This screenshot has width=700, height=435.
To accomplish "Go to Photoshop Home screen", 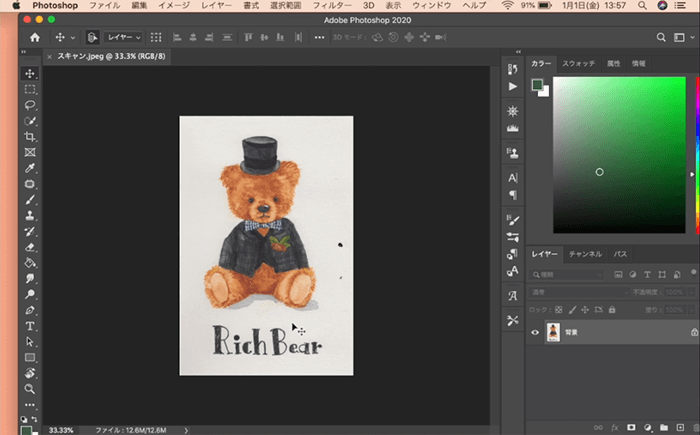I will point(35,38).
